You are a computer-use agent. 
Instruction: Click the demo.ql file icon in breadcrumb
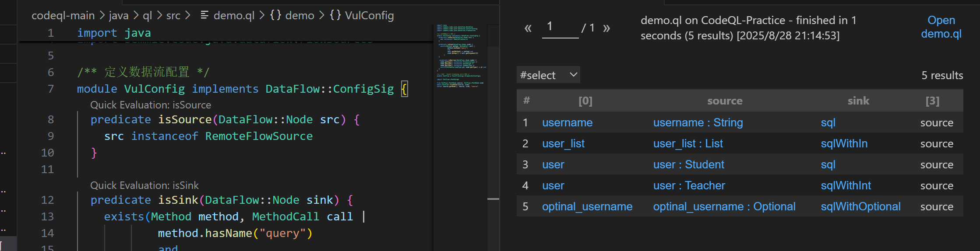click(x=204, y=15)
